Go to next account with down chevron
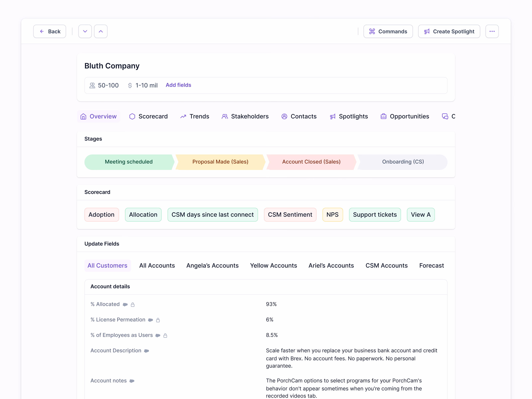The image size is (532, 399). [85, 31]
